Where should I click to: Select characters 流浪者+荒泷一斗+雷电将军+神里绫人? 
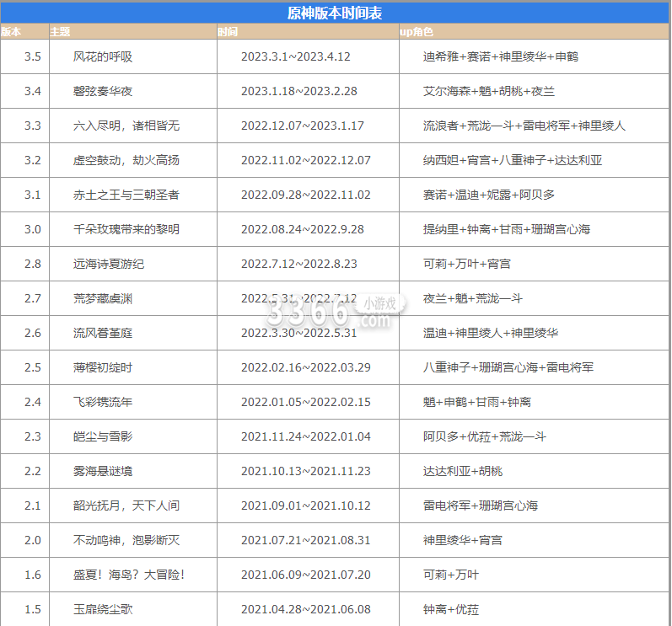point(524,126)
